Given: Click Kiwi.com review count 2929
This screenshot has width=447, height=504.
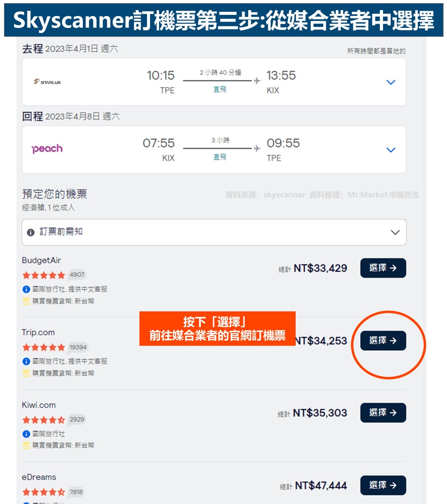Looking at the screenshot, I should point(77,419).
